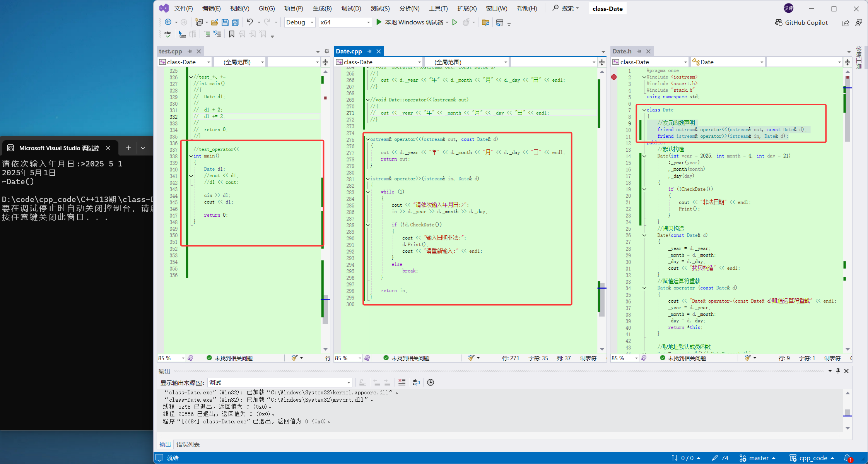868x464 pixels.
Task: Toggle word wrap in the output window
Action: click(416, 382)
